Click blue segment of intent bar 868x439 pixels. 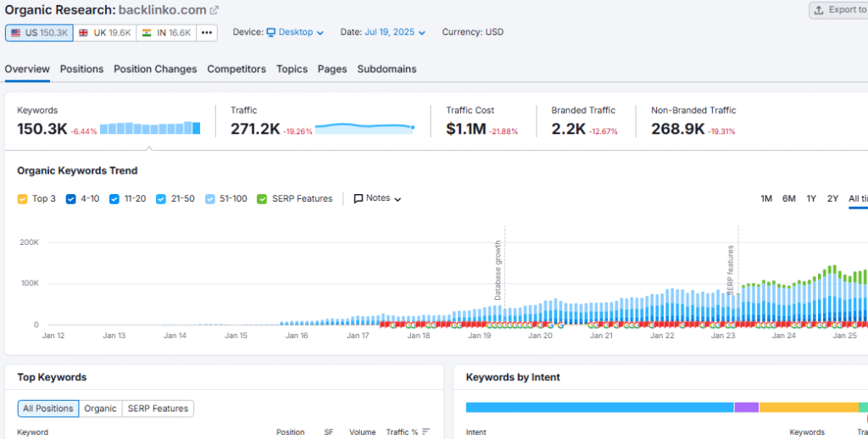[599, 408]
